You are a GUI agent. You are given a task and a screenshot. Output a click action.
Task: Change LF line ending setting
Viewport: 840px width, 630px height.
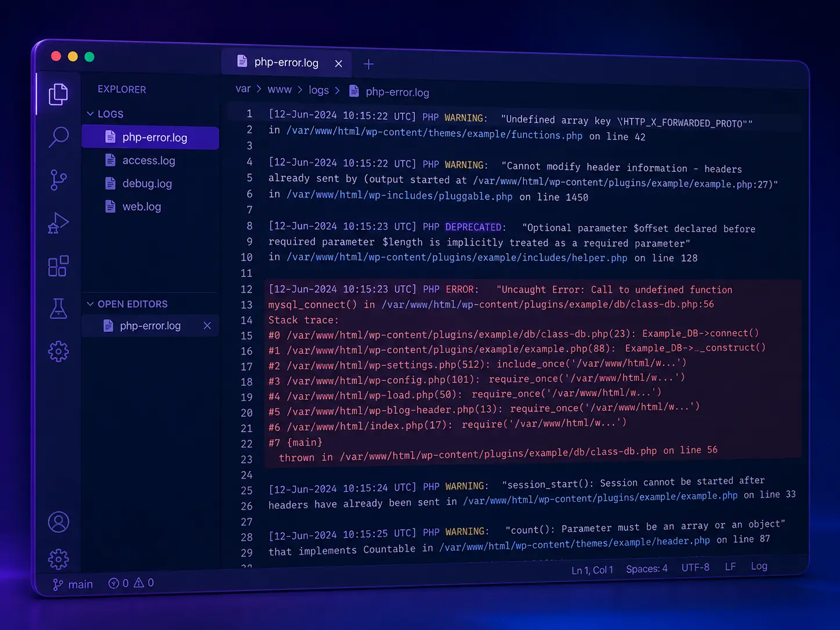730,566
